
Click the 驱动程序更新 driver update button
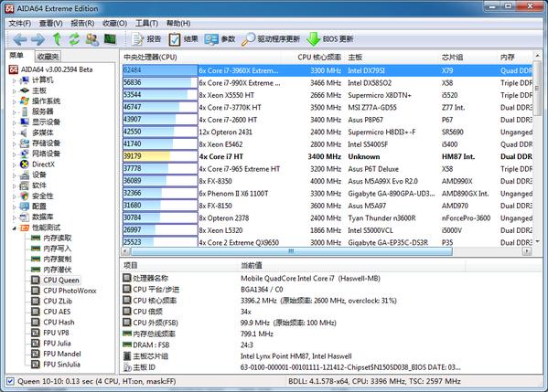click(271, 39)
